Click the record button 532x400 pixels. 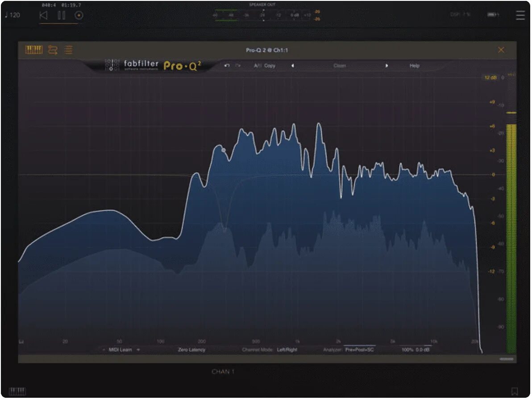[x=79, y=15]
